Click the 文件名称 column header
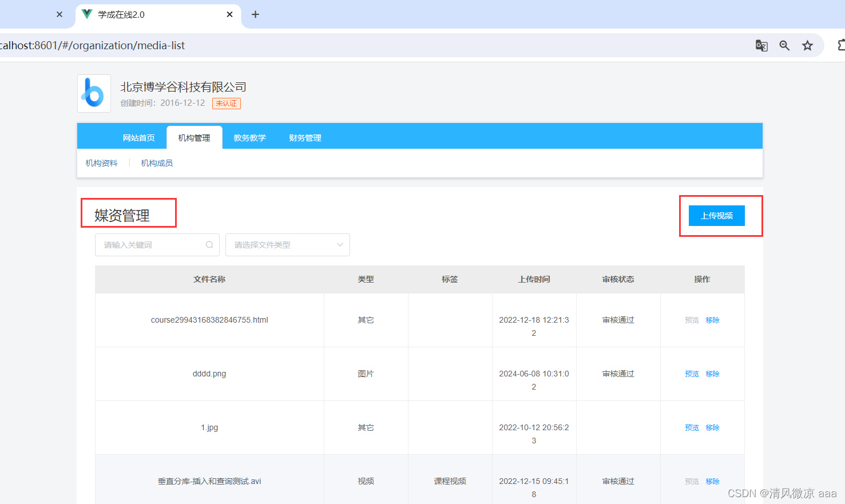The height and width of the screenshot is (504, 845). click(209, 279)
